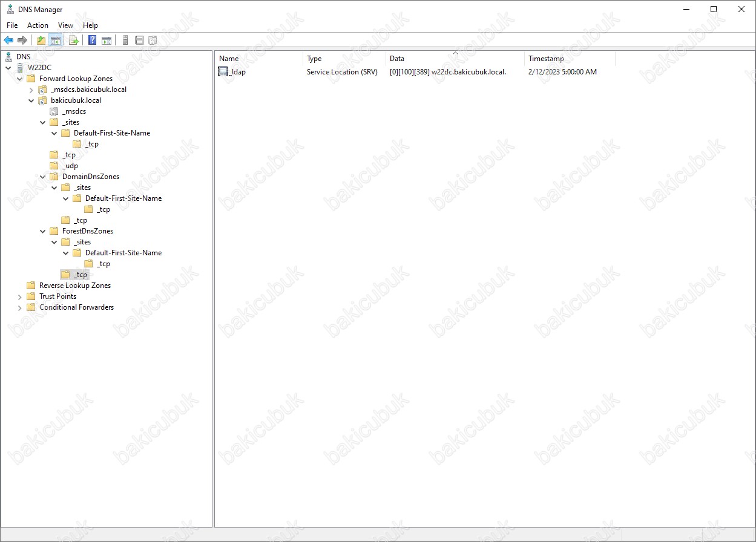Expand the Trust Points node

point(20,296)
